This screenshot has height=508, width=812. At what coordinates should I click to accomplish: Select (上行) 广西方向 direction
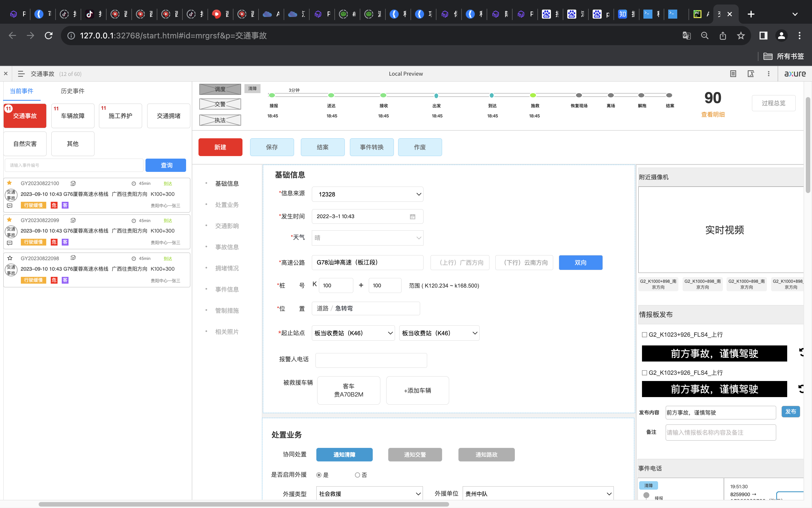pyautogui.click(x=460, y=263)
